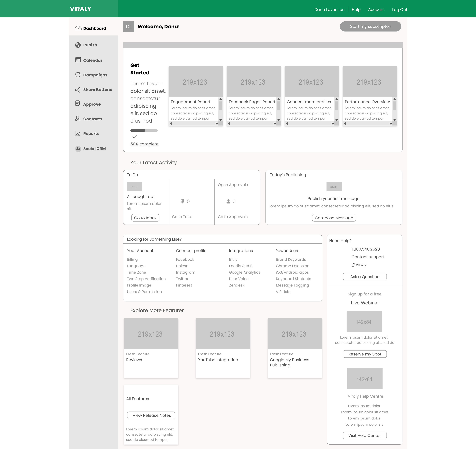This screenshot has width=476, height=449.
Task: Click the Viraly Help Centre image
Action: point(365,379)
